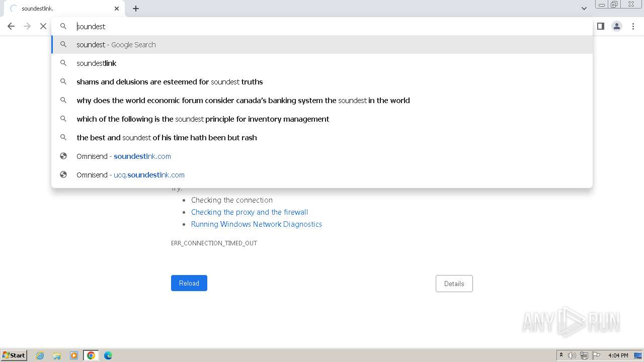
Task: Open File Explorer from the taskbar
Action: pos(57,355)
